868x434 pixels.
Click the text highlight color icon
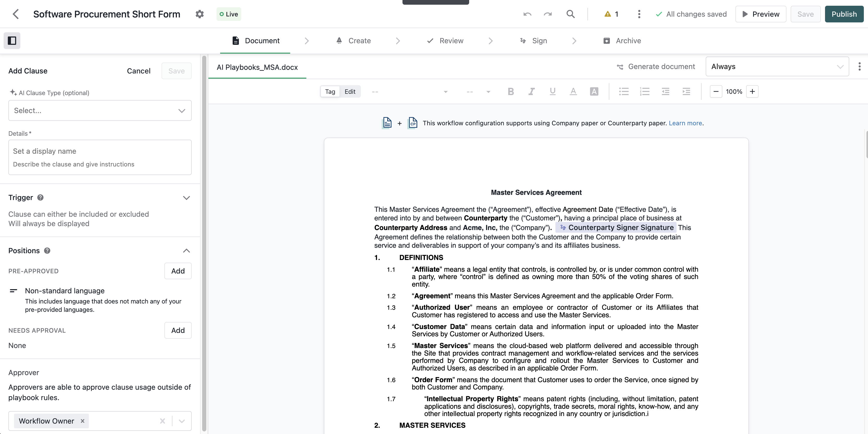coord(594,92)
